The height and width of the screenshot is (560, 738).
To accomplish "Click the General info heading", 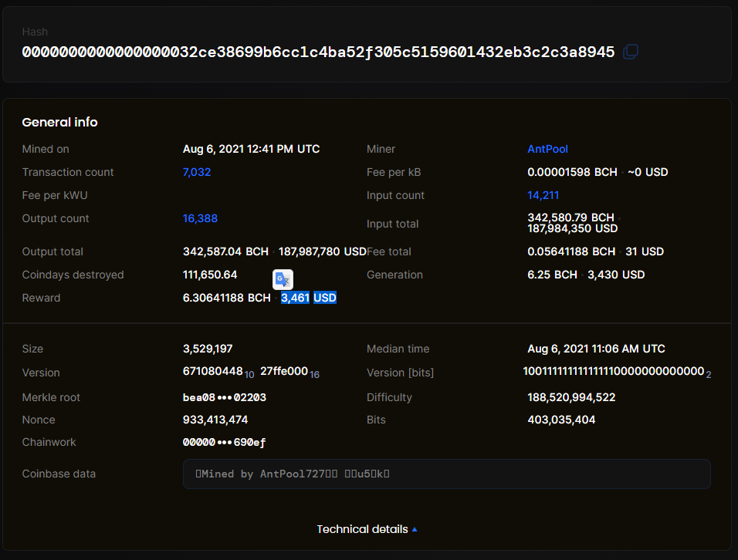I will point(59,122).
